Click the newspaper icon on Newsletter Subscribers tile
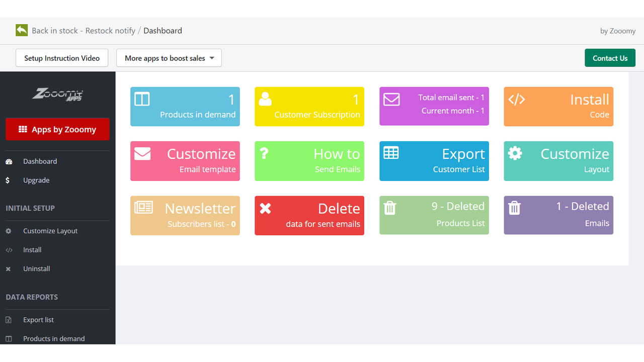644x362 pixels. click(x=143, y=208)
